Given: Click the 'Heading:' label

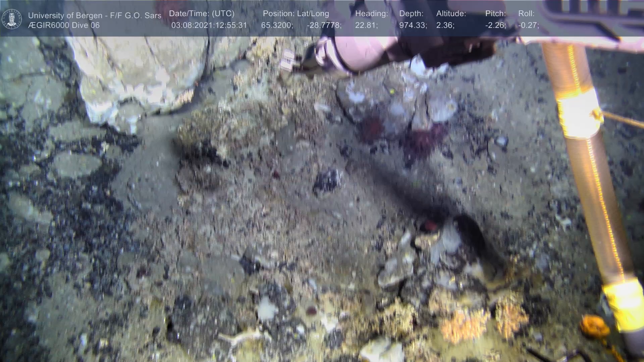Looking at the screenshot, I should (371, 14).
